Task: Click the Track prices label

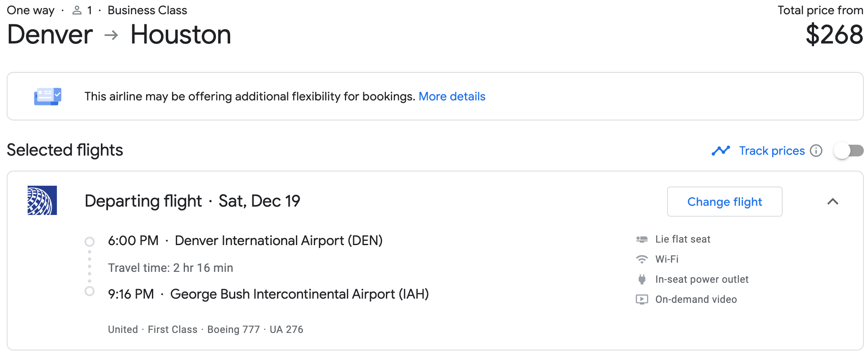Action: [x=772, y=151]
